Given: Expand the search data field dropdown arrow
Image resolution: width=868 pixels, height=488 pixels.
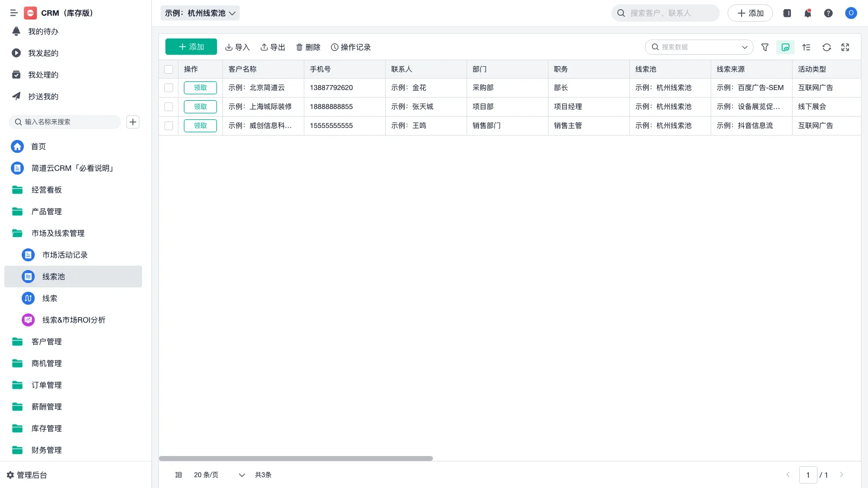Looking at the screenshot, I should [745, 47].
